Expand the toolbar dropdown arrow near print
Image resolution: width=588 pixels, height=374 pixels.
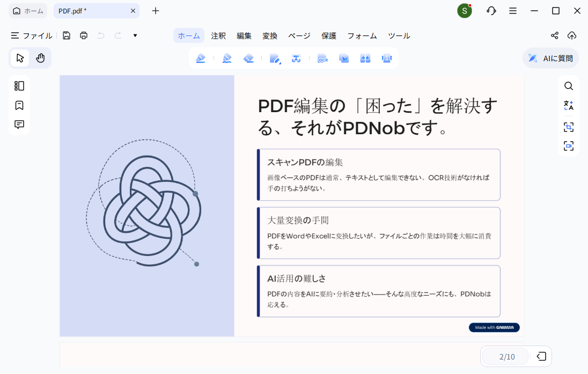135,35
